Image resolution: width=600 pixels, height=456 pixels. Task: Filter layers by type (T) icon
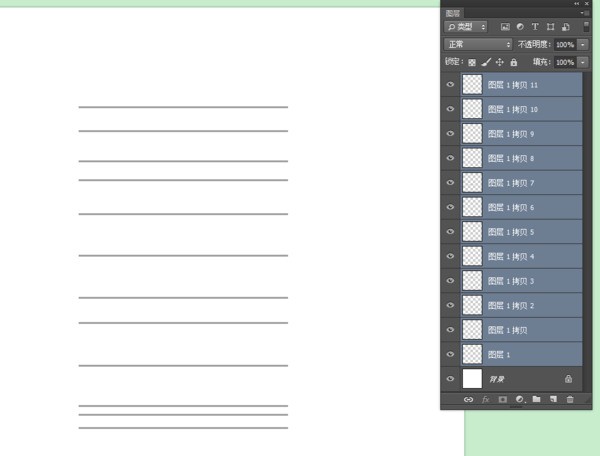535,27
